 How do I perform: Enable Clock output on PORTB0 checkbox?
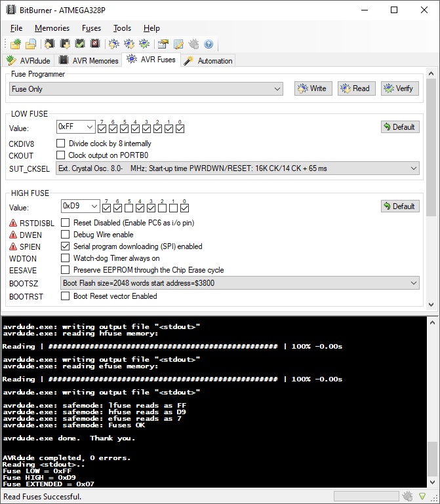(60, 155)
